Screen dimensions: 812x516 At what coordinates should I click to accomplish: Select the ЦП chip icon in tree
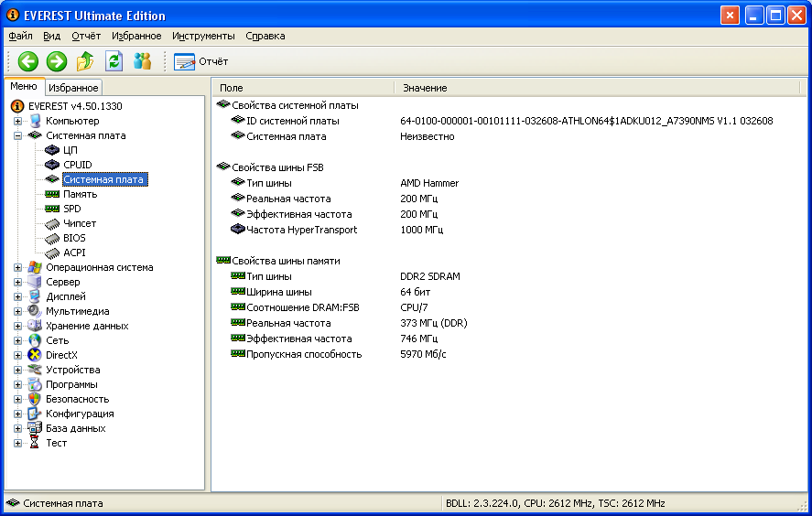(x=52, y=150)
